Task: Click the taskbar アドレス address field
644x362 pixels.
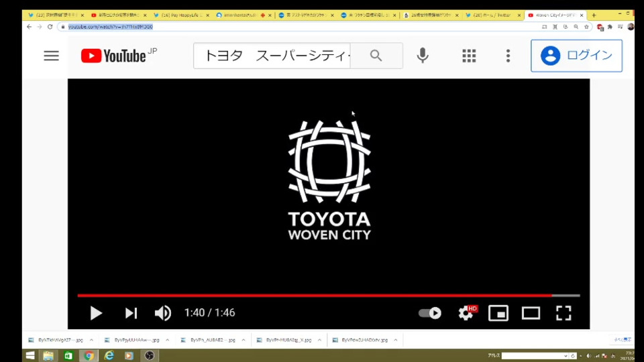Action: pos(532,356)
